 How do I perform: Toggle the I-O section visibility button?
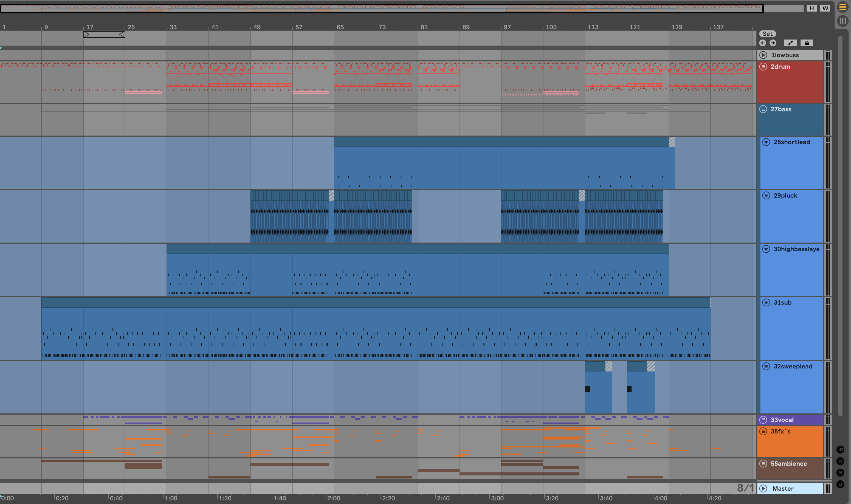(840, 450)
